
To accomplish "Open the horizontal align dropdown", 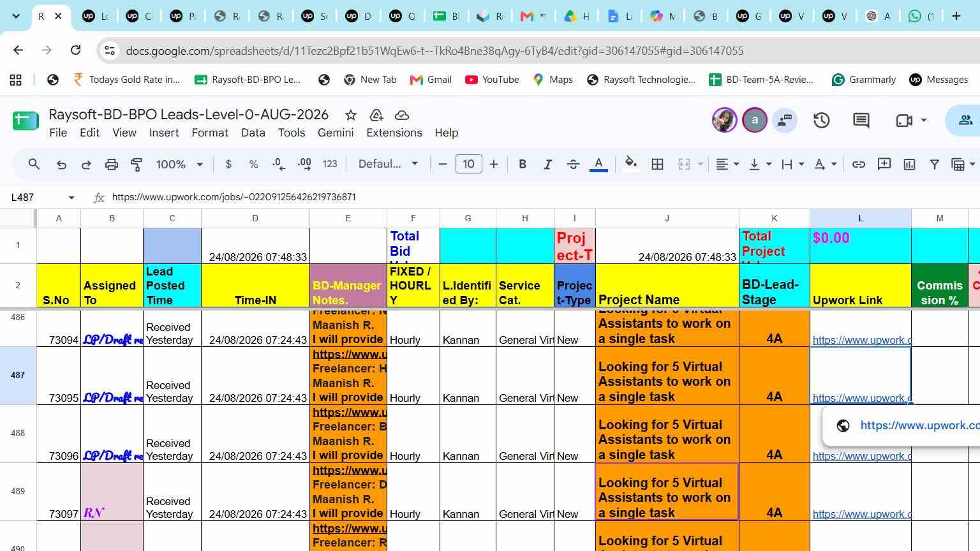I will pyautogui.click(x=727, y=165).
